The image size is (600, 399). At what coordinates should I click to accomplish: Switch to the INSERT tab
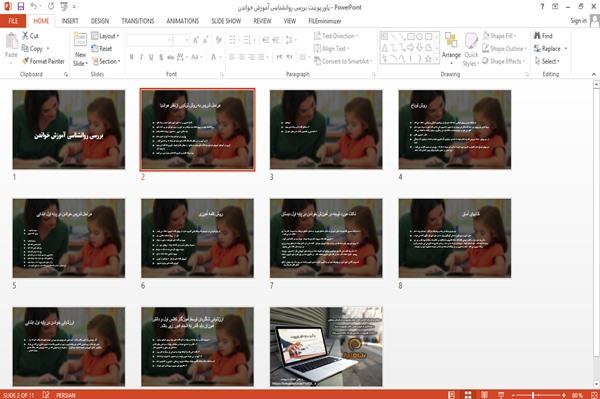[70, 21]
